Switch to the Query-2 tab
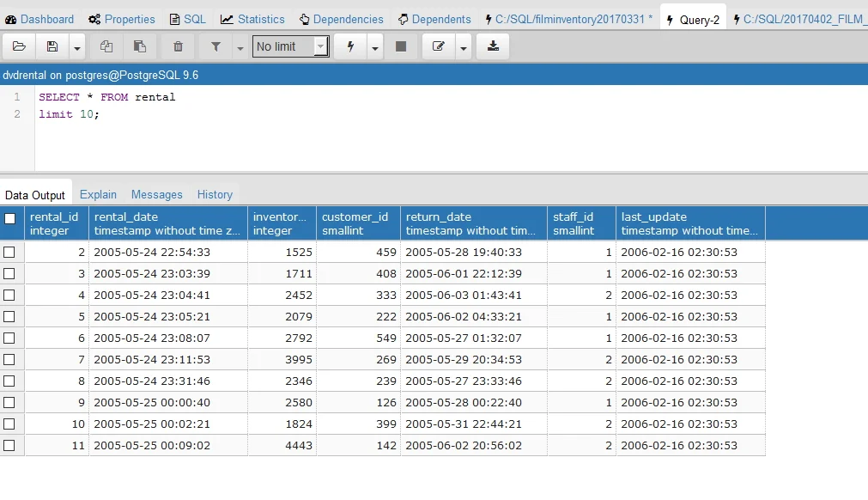This screenshot has height=500, width=868. (693, 19)
